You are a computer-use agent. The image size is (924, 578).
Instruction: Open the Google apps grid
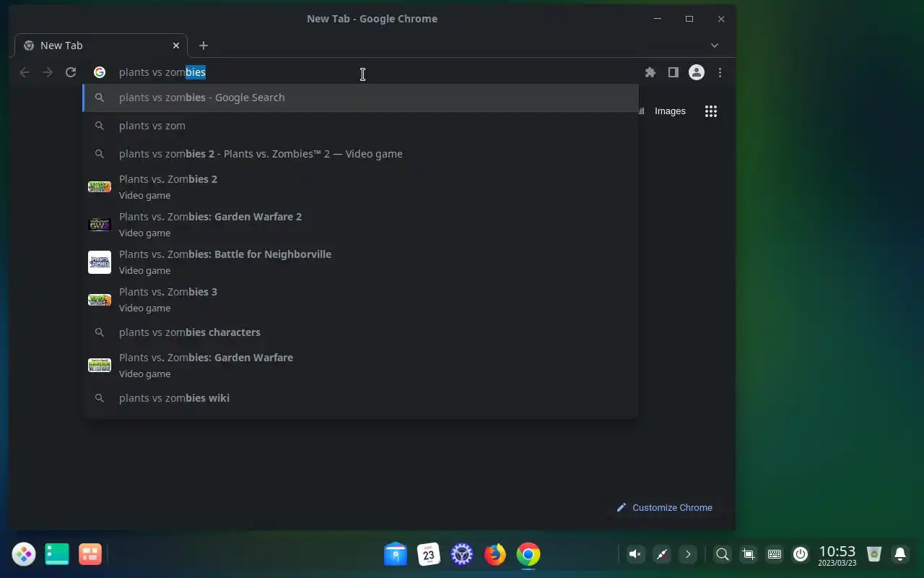pos(711,111)
